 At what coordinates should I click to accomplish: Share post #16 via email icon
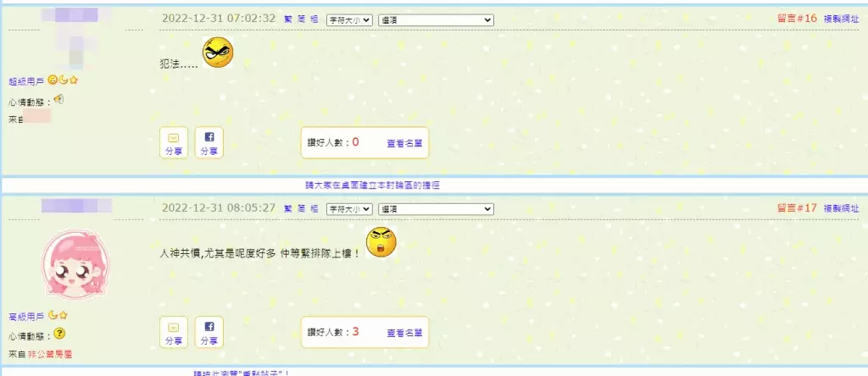(x=174, y=142)
